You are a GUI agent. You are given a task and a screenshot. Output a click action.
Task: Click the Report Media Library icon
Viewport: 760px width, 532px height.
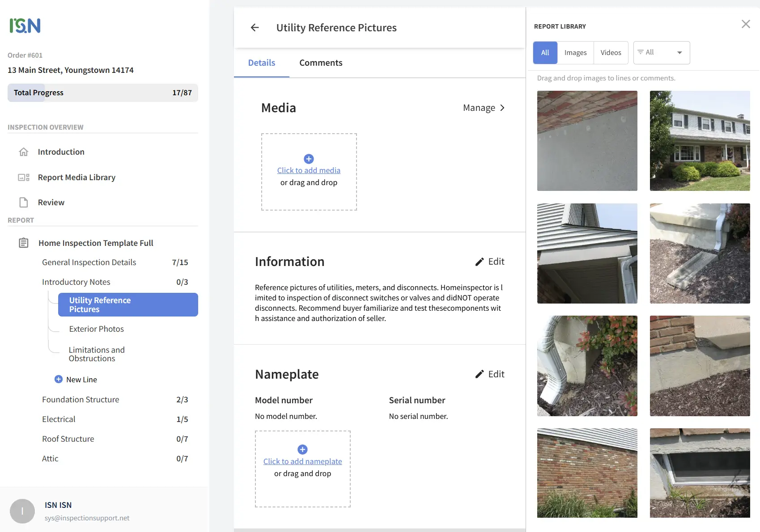coord(24,177)
